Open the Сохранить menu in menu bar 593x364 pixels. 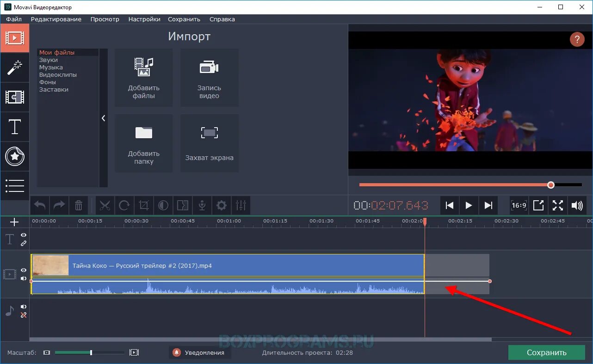184,19
